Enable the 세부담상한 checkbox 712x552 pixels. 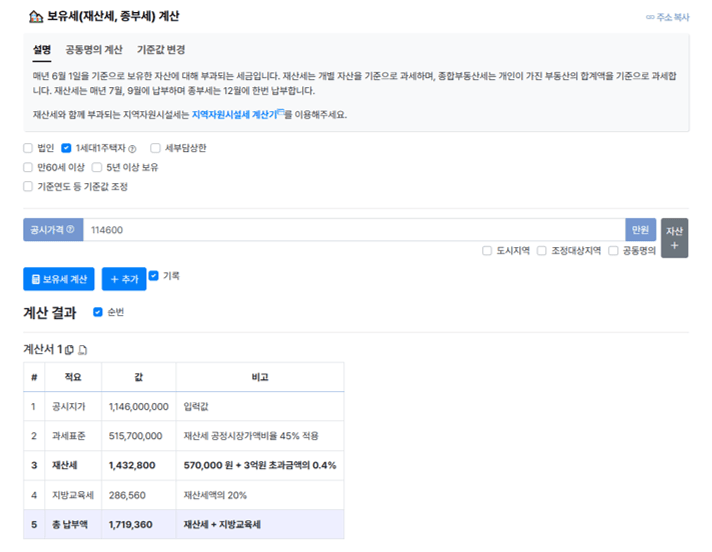point(155,148)
